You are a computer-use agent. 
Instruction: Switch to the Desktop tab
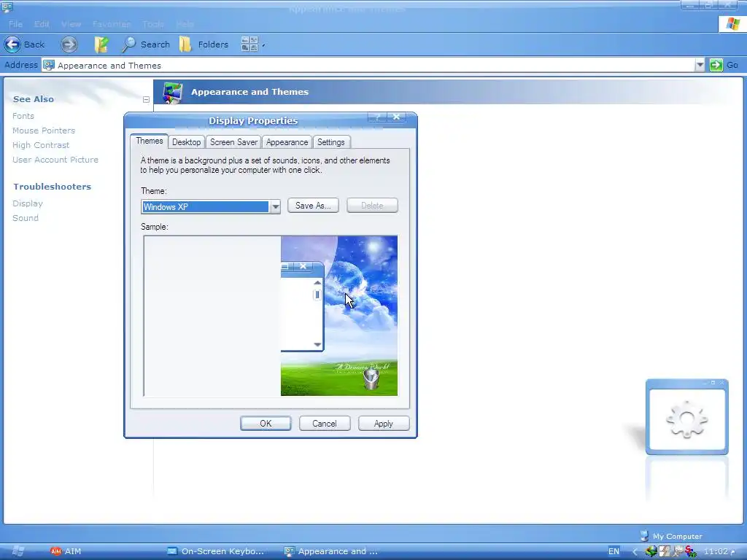point(186,142)
